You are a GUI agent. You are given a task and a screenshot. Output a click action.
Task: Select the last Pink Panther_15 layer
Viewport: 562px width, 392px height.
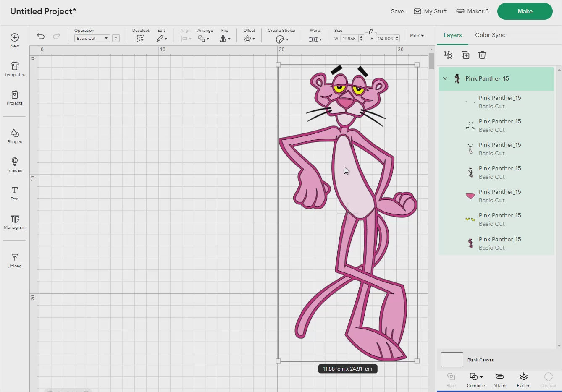click(x=496, y=243)
